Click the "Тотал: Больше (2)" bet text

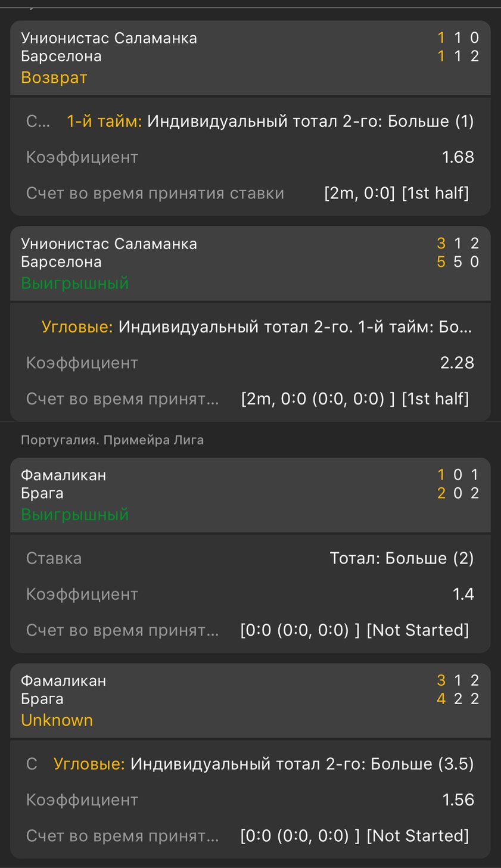point(402,558)
